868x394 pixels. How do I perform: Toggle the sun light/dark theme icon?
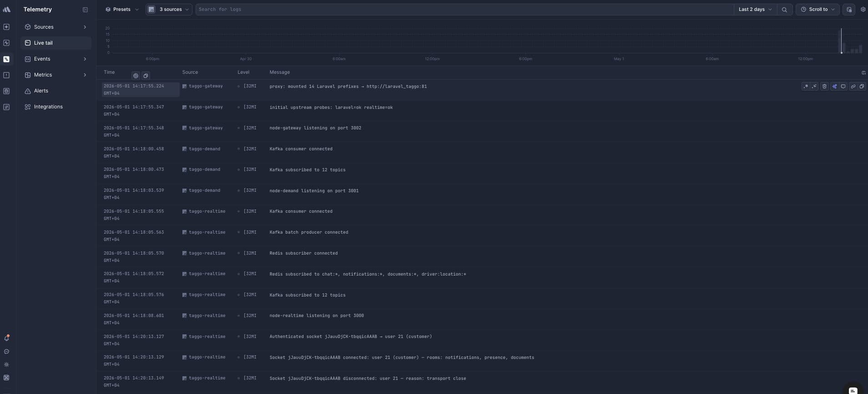6,364
